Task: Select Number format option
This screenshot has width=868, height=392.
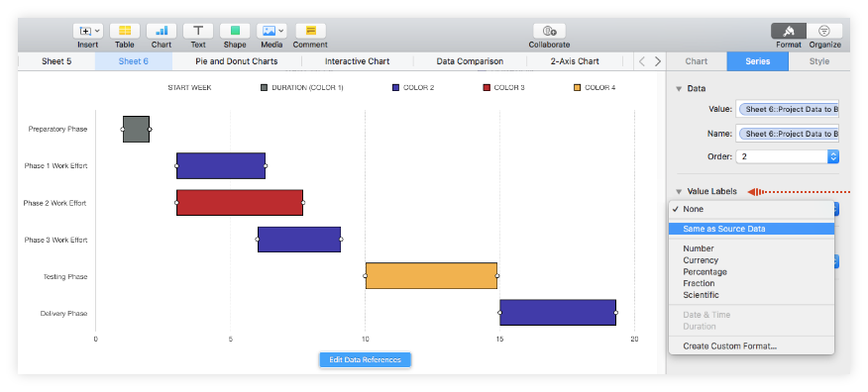Action: (751, 248)
